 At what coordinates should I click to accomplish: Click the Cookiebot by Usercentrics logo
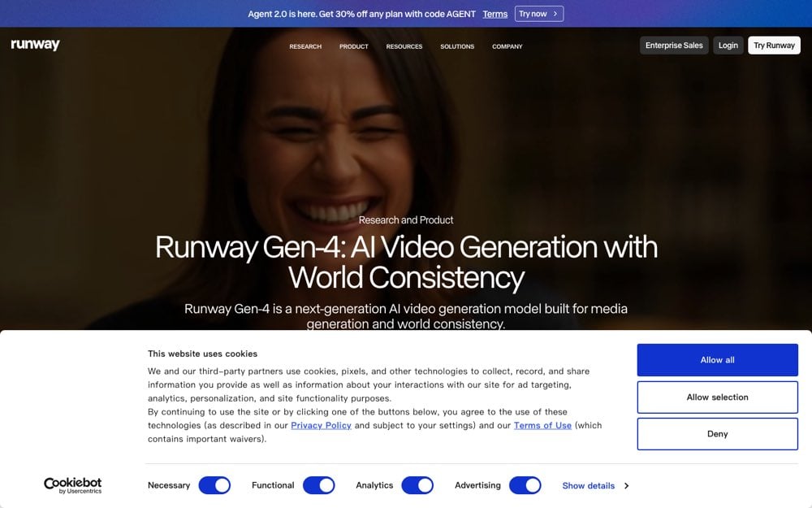[x=72, y=486]
